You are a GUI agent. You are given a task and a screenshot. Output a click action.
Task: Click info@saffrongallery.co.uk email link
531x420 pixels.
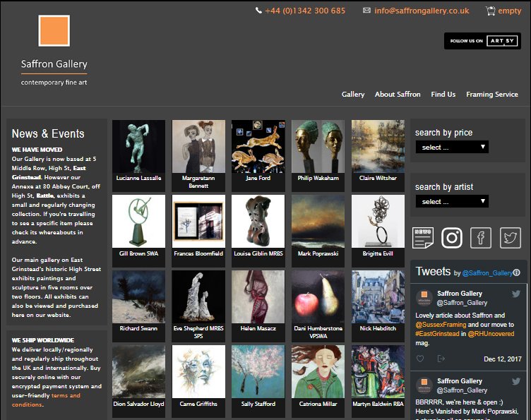pos(422,11)
